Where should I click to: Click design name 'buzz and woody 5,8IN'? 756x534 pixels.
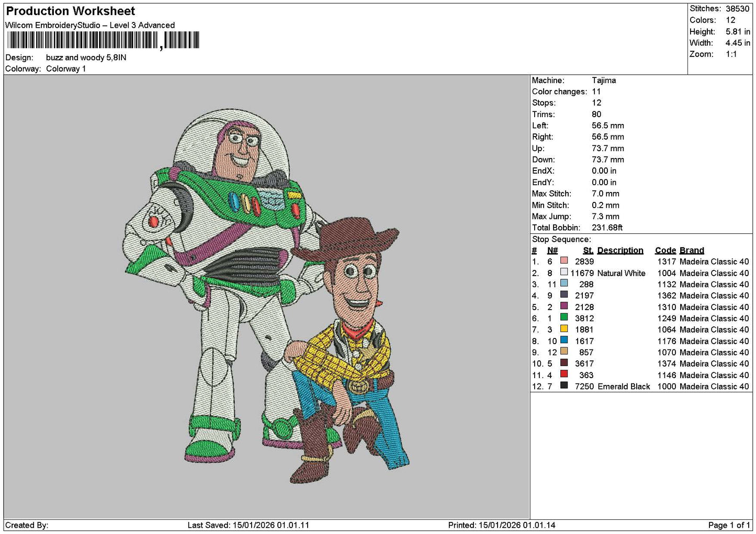(x=86, y=58)
